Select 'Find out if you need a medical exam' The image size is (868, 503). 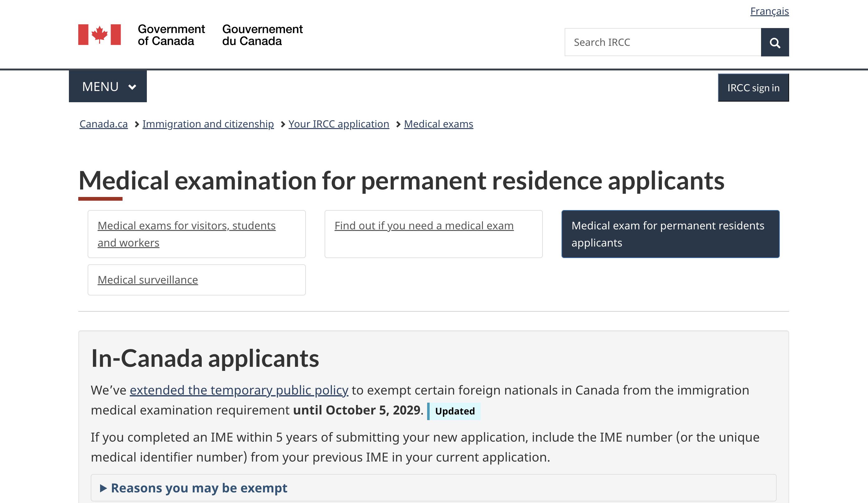433,234
